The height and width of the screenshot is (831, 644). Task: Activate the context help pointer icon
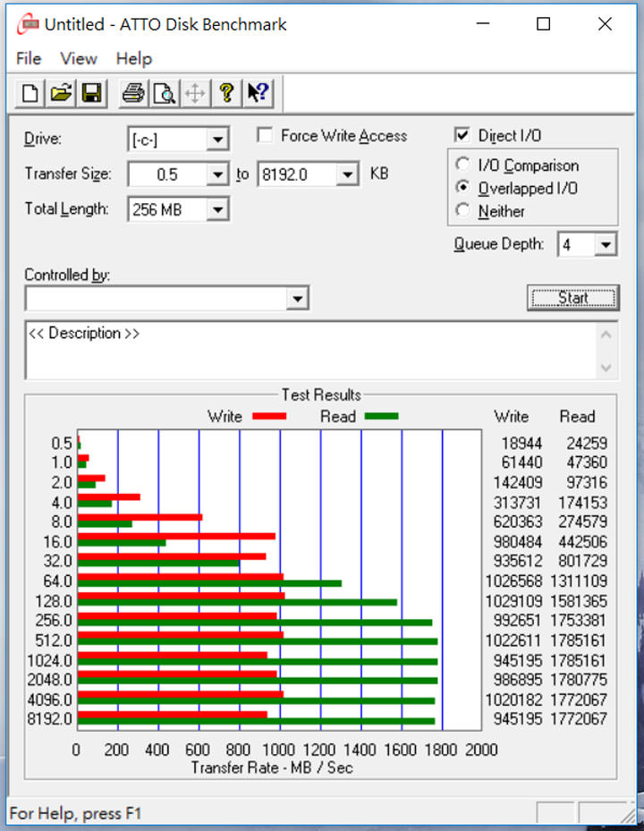(x=258, y=92)
